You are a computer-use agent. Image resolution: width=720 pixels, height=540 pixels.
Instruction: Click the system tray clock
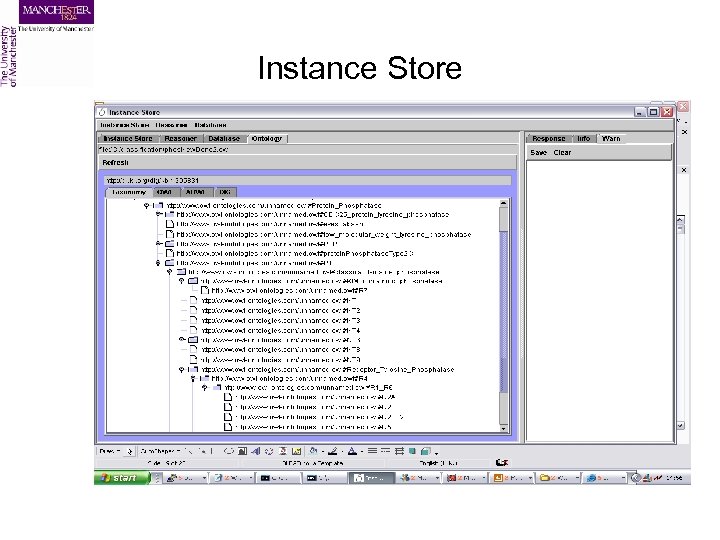coord(674,478)
